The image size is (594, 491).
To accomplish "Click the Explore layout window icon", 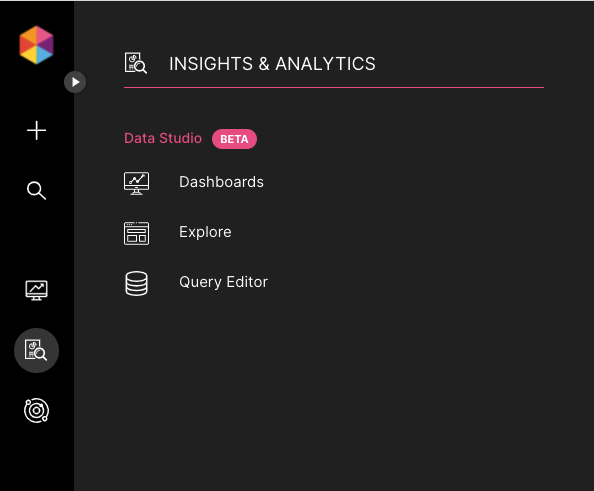I will (136, 233).
